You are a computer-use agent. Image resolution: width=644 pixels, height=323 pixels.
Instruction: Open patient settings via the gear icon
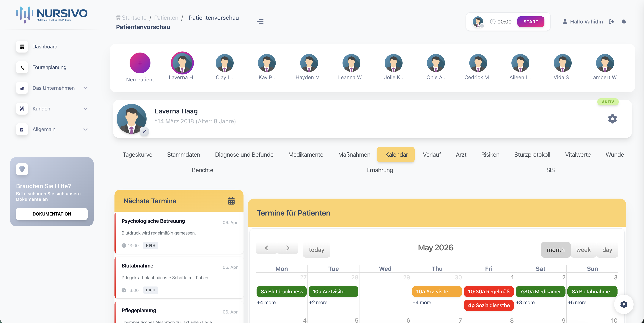tap(612, 119)
